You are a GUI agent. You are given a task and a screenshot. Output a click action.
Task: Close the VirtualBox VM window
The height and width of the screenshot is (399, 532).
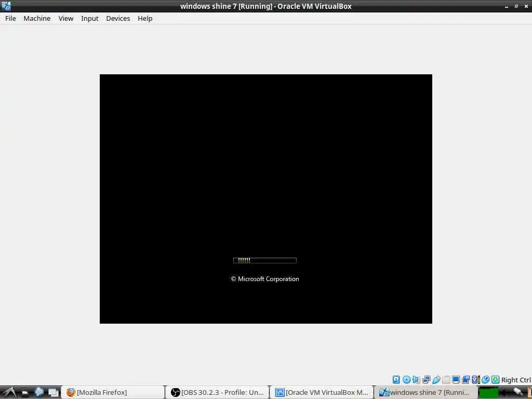point(526,6)
